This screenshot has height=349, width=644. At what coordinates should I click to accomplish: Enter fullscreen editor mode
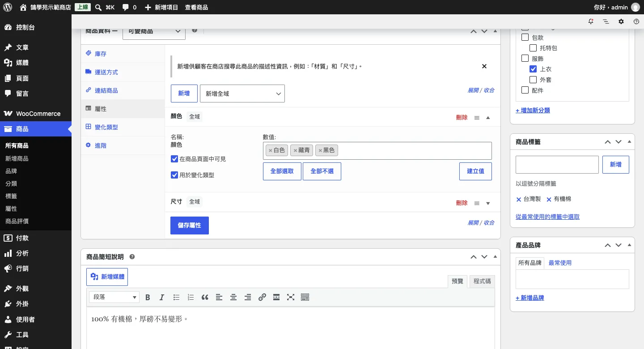tap(291, 297)
